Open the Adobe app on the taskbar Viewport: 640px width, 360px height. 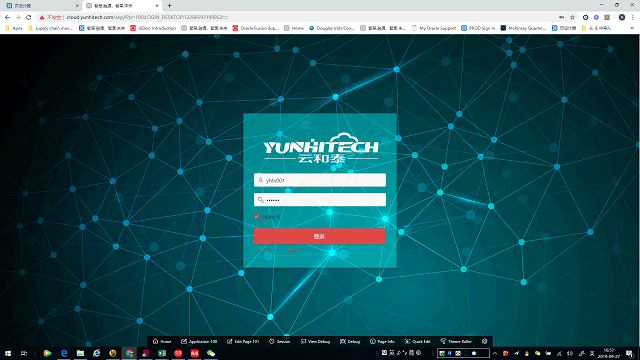[x=194, y=353]
